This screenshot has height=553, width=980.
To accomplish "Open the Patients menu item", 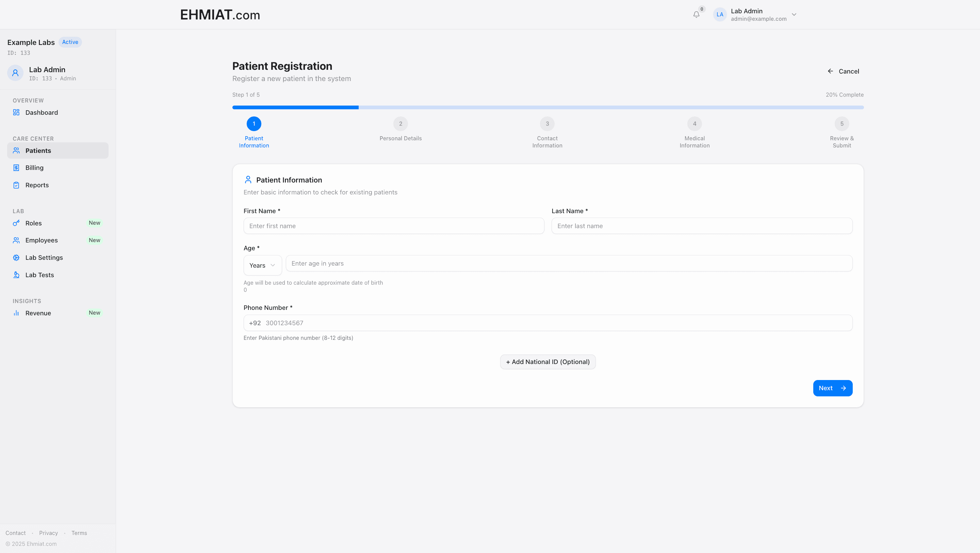I will 58,150.
